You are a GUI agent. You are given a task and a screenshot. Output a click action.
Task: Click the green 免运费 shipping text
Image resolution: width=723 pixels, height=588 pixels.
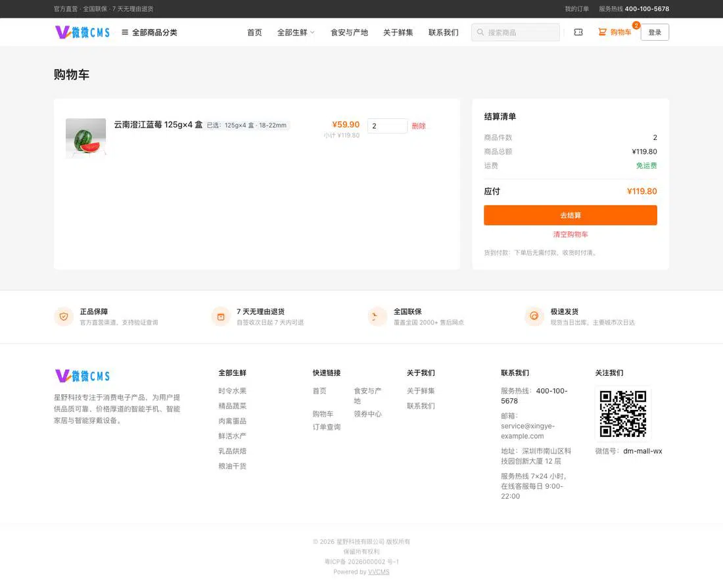(x=647, y=166)
